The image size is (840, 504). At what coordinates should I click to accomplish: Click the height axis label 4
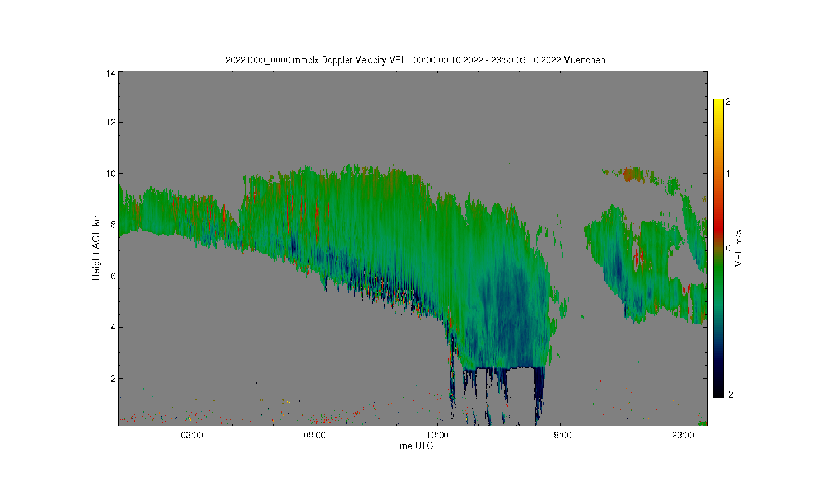(113, 327)
